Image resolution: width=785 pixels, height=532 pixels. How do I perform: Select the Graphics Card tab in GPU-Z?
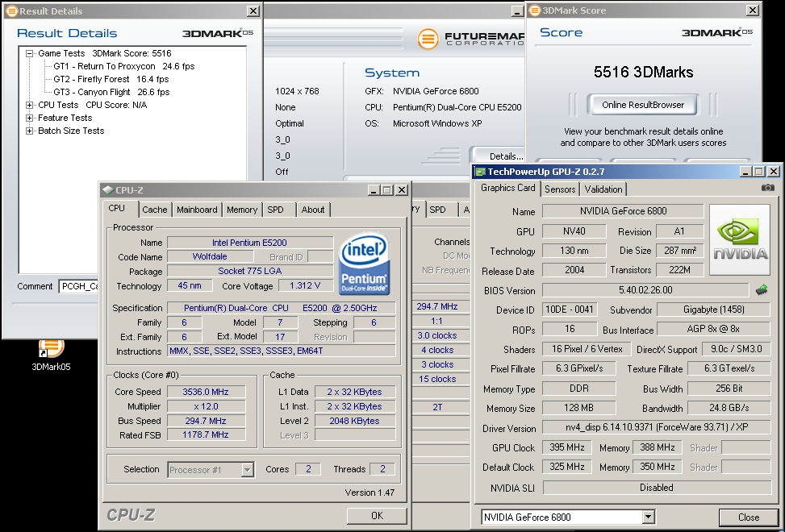[507, 188]
